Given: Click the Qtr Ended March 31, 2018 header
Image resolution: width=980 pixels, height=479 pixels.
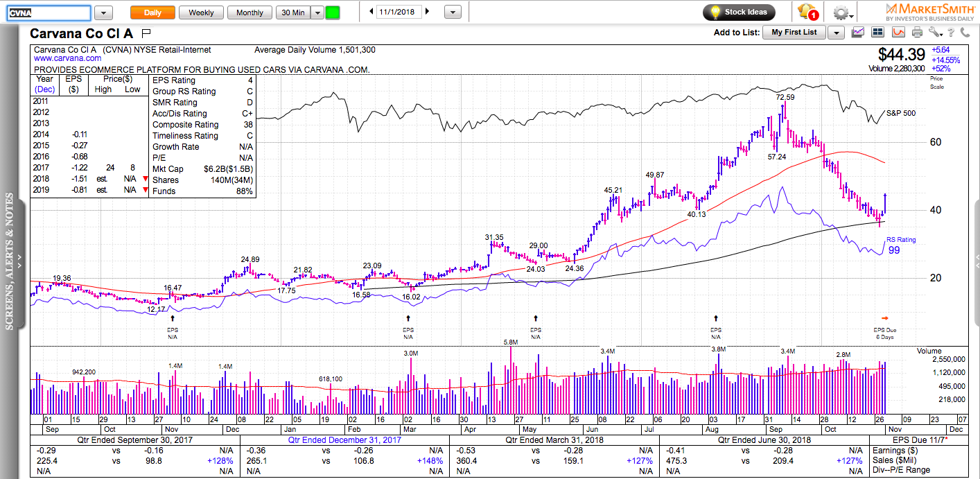Looking at the screenshot, I should [x=554, y=440].
